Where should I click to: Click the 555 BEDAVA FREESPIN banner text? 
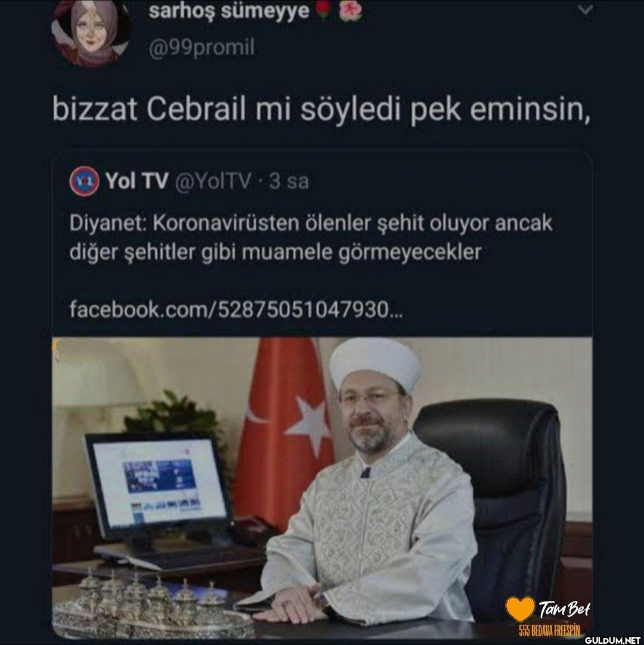(549, 631)
